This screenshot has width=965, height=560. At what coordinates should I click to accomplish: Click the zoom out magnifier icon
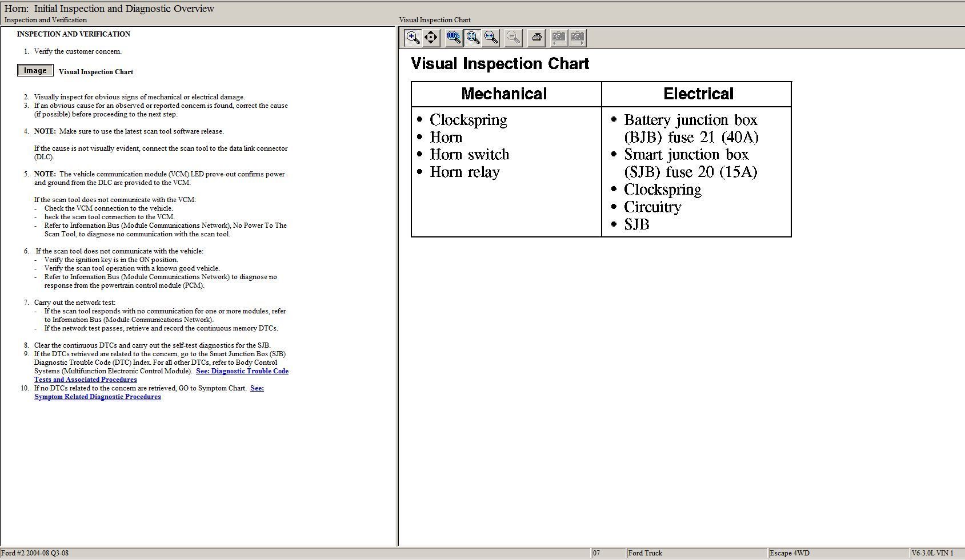[x=513, y=38]
